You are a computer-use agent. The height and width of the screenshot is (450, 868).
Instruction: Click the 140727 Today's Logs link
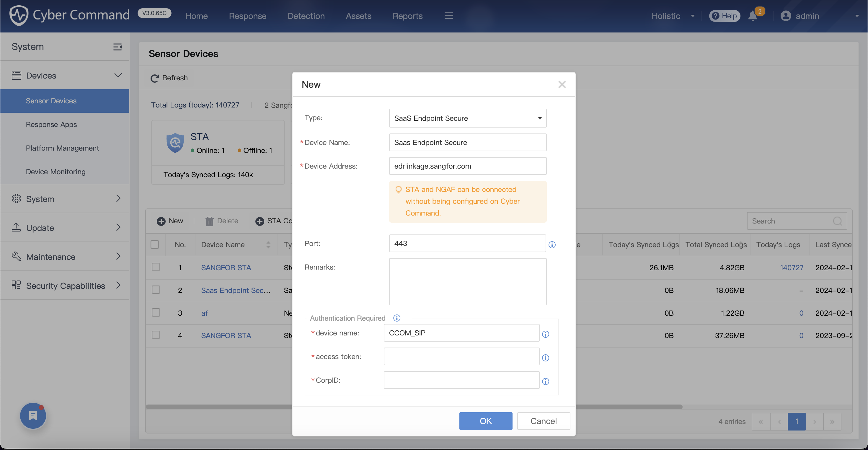tap(792, 267)
